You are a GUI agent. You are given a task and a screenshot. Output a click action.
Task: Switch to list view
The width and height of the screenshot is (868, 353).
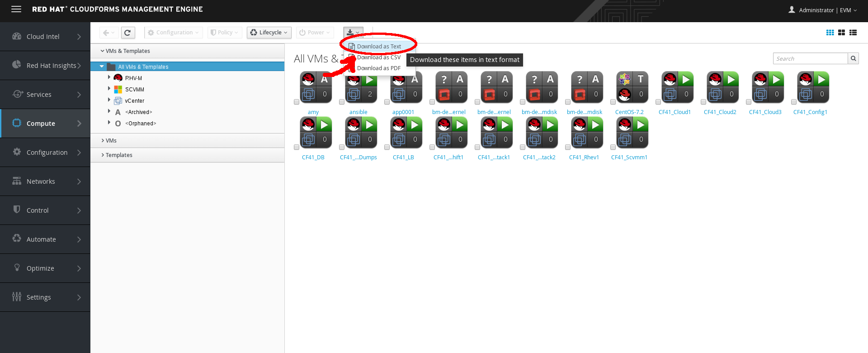(x=853, y=33)
